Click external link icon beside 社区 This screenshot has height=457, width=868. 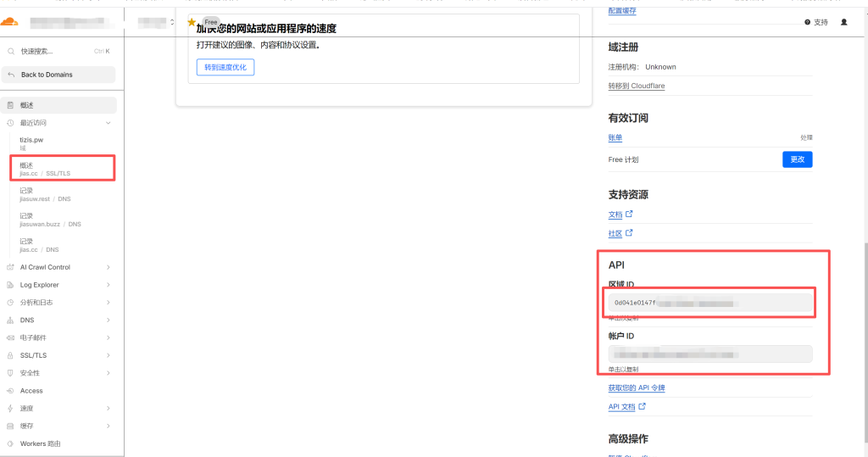629,232
